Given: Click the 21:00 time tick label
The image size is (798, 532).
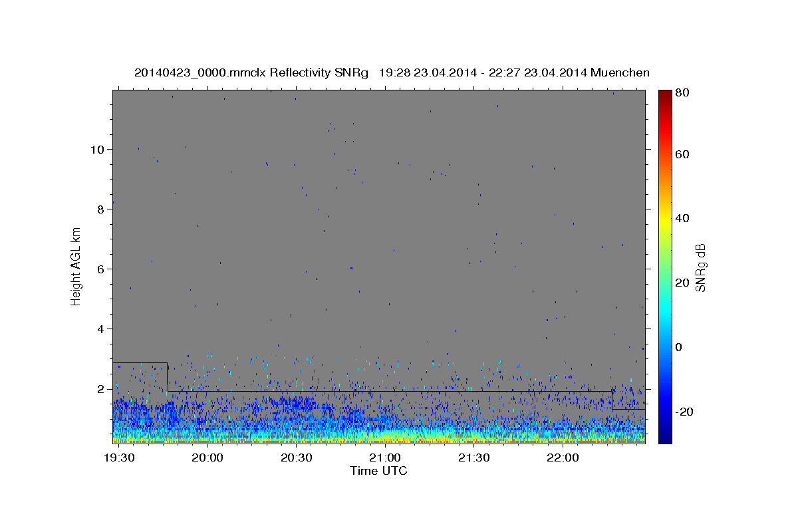Looking at the screenshot, I should pos(386,458).
